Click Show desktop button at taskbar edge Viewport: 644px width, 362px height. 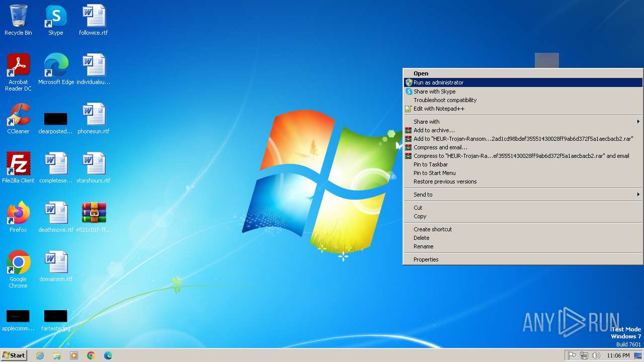[638, 355]
